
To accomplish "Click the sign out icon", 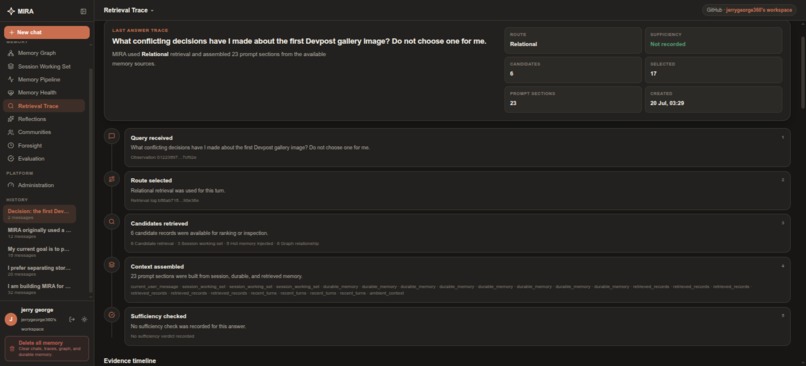I will 72,319.
